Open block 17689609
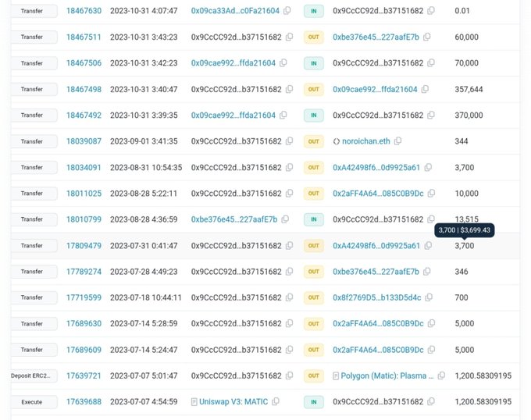Viewport: 531px width, 420px height. tap(84, 350)
